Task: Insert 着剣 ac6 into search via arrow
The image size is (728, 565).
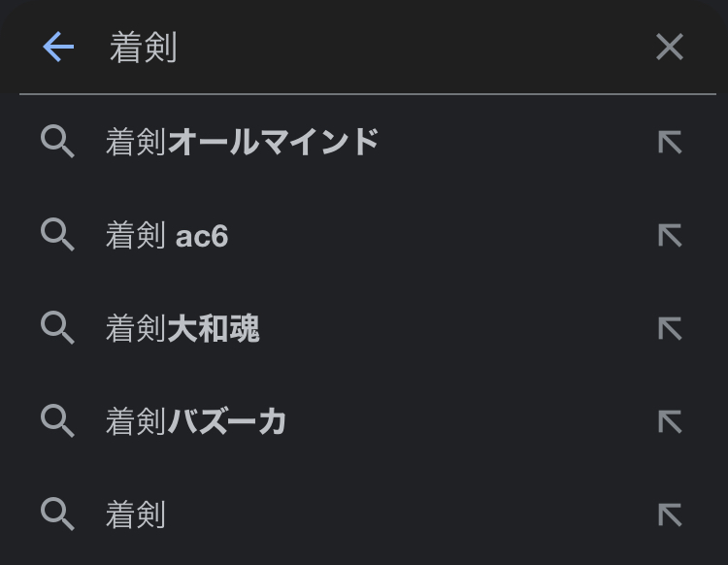Action: click(x=670, y=236)
